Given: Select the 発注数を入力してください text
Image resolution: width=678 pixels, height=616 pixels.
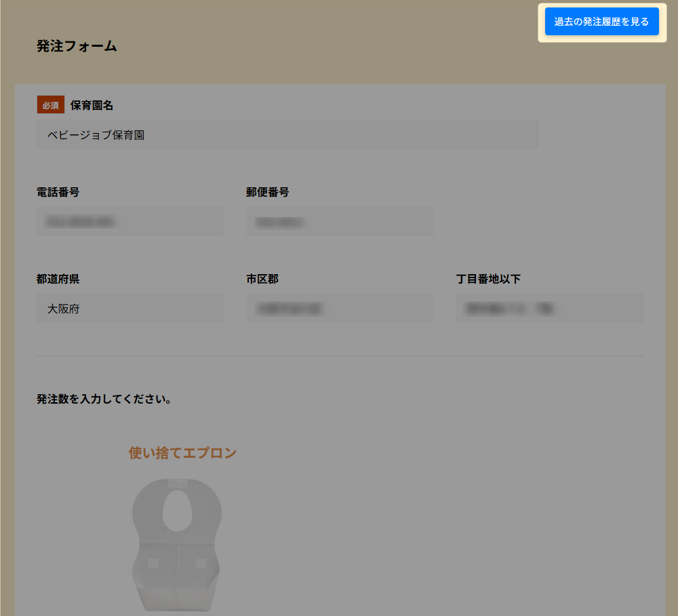Looking at the screenshot, I should [104, 399].
